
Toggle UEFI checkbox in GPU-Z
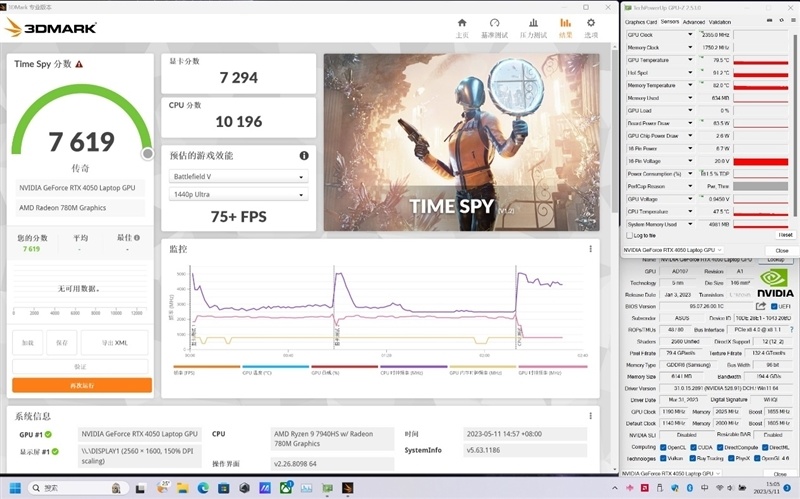click(x=773, y=306)
